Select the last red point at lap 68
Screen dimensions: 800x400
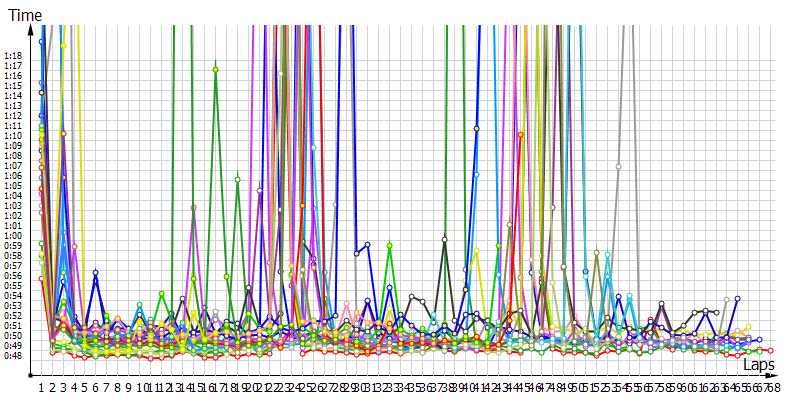point(770,350)
